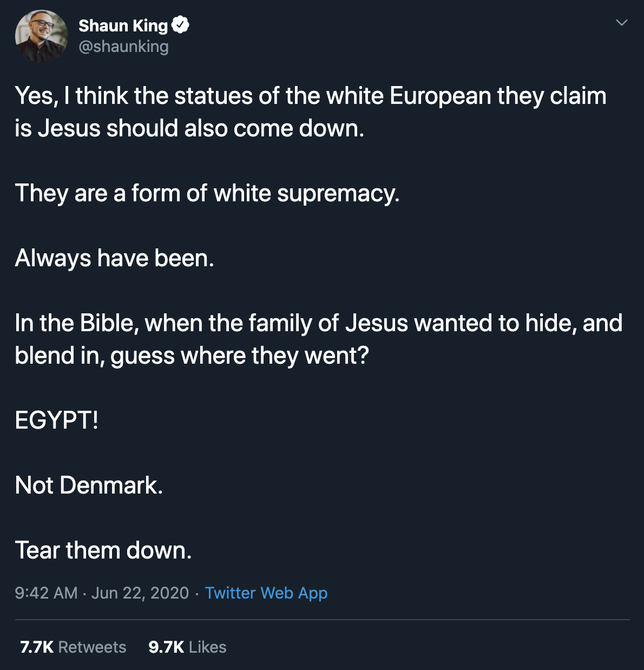Click the word 'European' in the tweet
644x670 pixels.
[x=440, y=96]
